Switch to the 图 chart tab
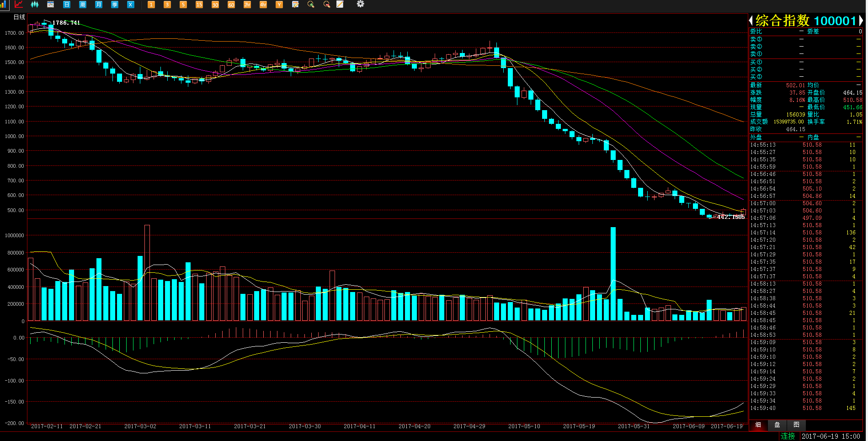Screen dimensions: 868x441 [x=796, y=425]
